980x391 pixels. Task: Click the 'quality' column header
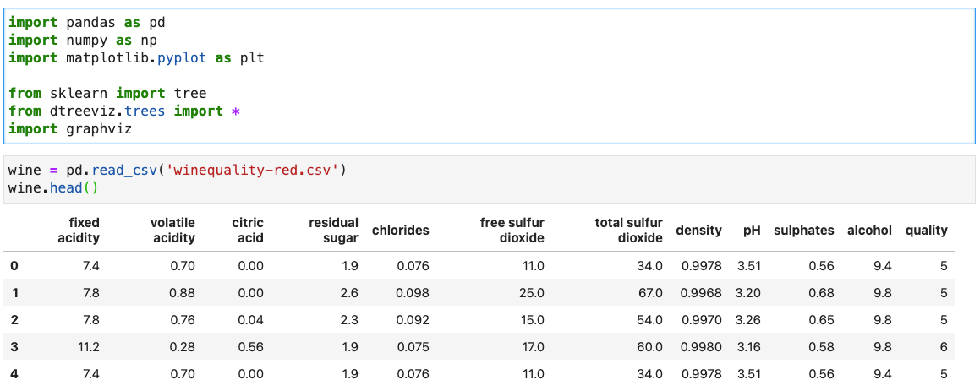(926, 231)
